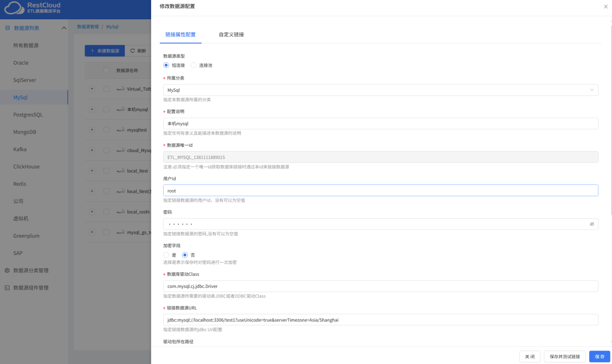Image resolution: width=612 pixels, height=364 pixels.
Task: Click MySQL icon of mysqltest row
Action: [x=121, y=130]
